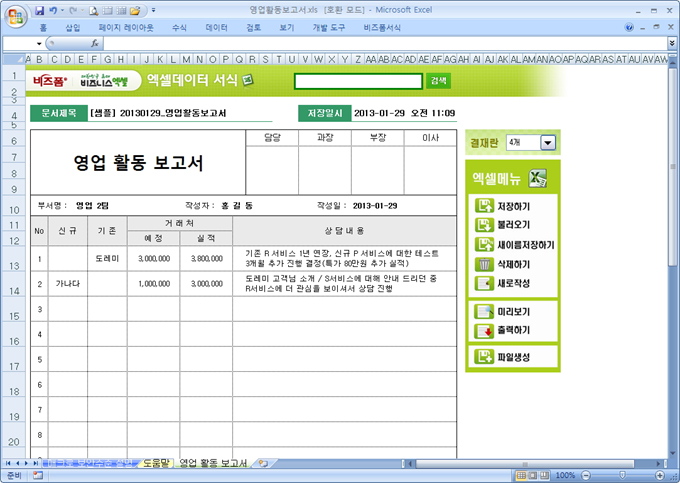The height and width of the screenshot is (483, 680).
Task: Open the 삽입 ribbon tab
Action: (x=73, y=28)
